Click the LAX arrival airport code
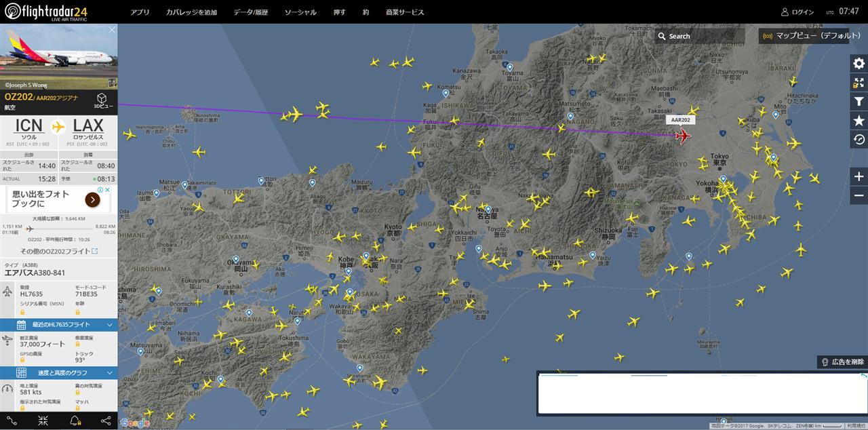The image size is (868, 430). click(x=88, y=125)
